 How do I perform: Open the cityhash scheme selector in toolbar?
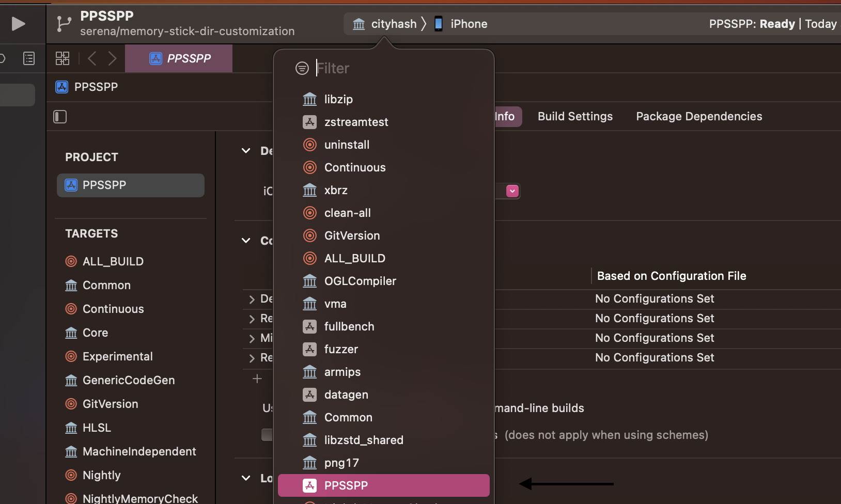point(384,24)
